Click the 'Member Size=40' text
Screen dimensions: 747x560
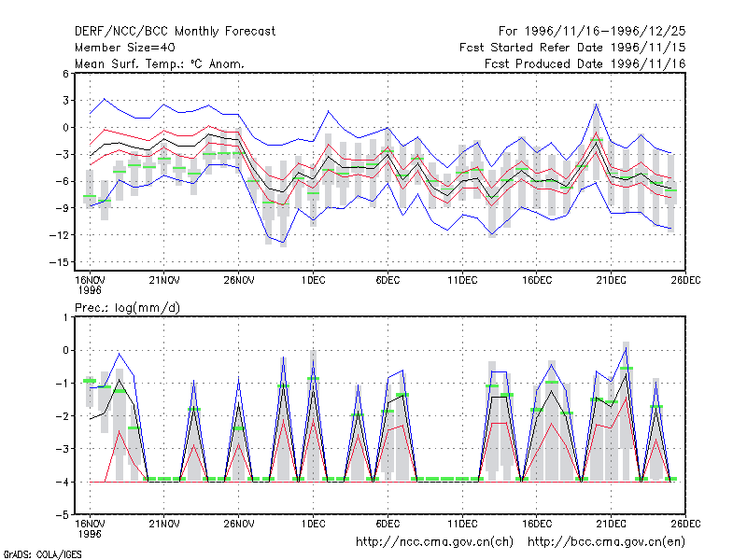125,48
